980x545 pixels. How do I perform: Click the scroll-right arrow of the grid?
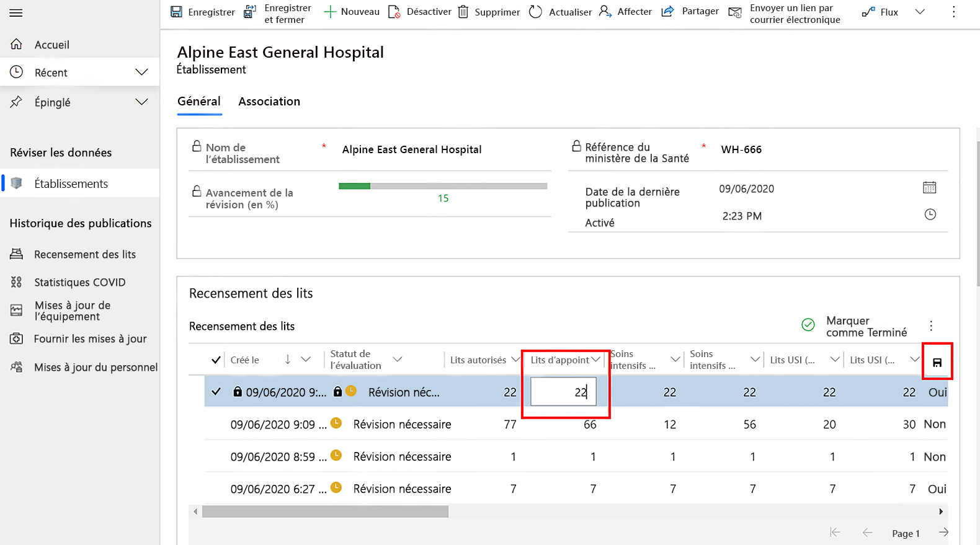tap(941, 512)
